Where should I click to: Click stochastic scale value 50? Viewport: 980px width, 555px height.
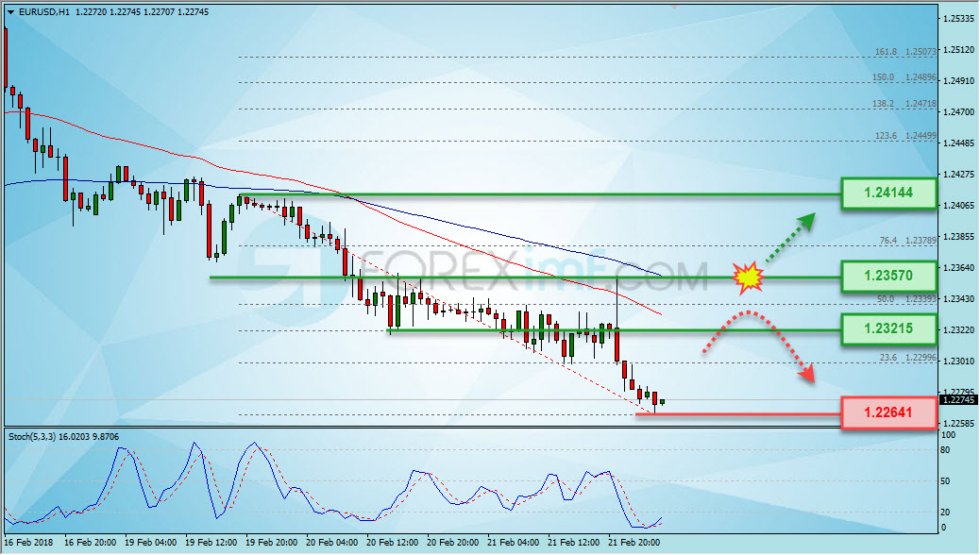point(946,481)
